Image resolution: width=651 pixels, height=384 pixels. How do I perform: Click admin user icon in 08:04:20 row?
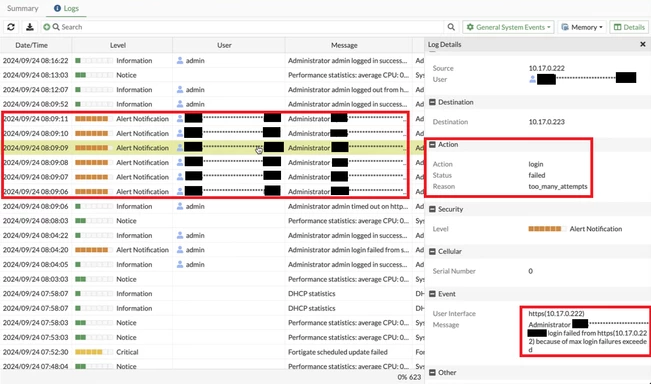click(x=180, y=250)
